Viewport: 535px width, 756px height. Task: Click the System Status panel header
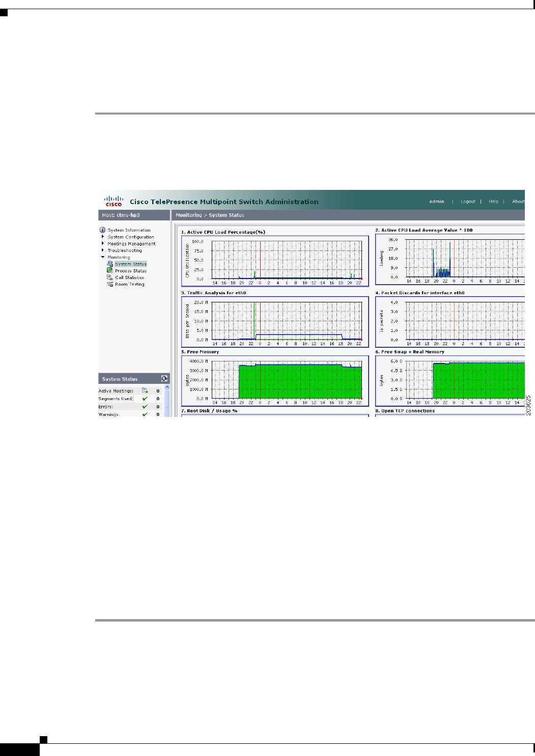point(134,379)
